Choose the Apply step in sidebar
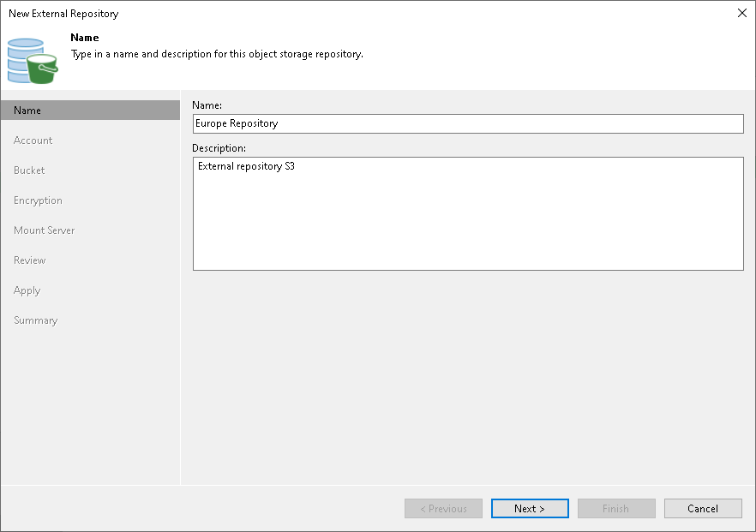 click(x=27, y=290)
